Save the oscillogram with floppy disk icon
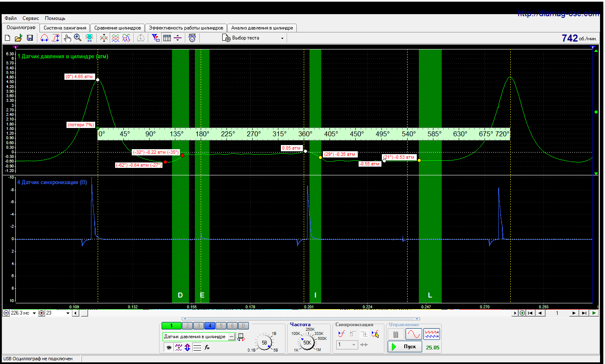The width and height of the screenshot is (605, 364). click(x=30, y=38)
